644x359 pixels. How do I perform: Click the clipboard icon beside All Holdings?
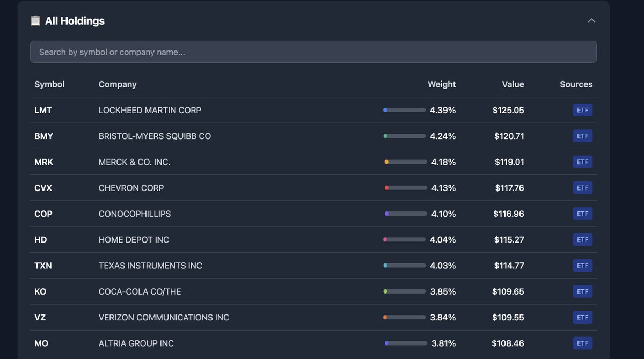(x=35, y=20)
